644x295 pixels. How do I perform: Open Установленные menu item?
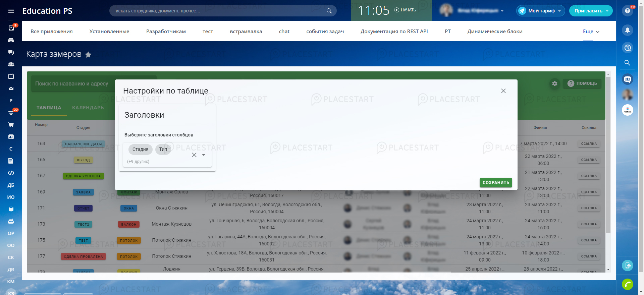[x=109, y=32]
